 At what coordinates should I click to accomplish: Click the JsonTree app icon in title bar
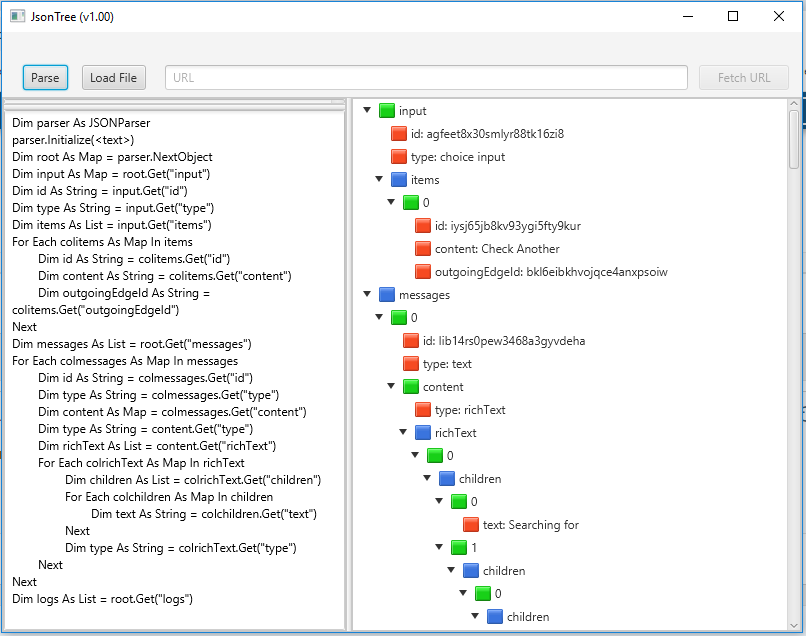[17, 16]
